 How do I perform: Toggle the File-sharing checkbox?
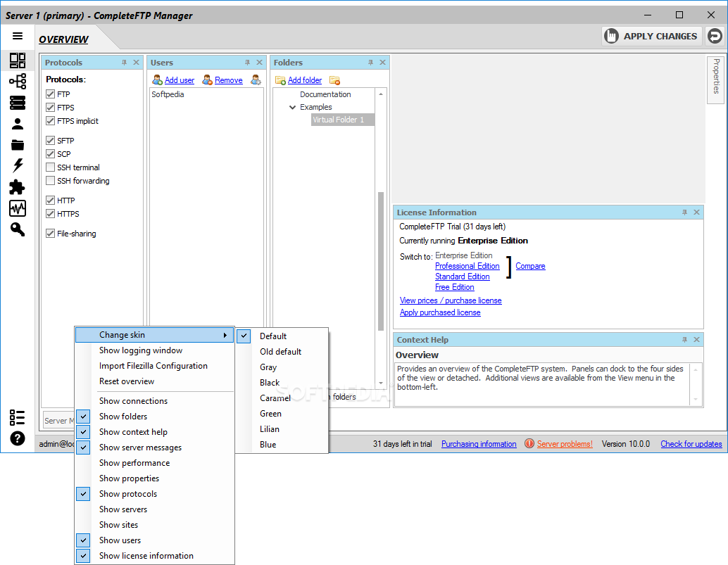point(51,234)
